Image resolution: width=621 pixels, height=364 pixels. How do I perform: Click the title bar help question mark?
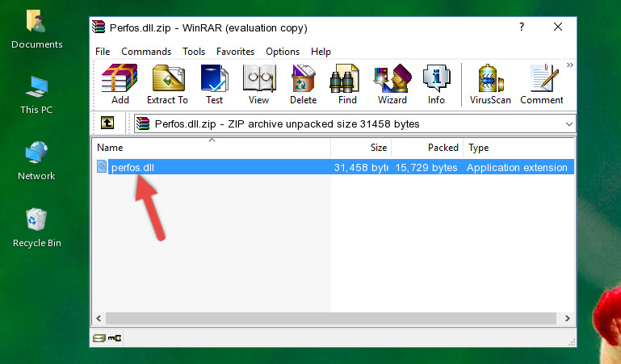coord(522,27)
